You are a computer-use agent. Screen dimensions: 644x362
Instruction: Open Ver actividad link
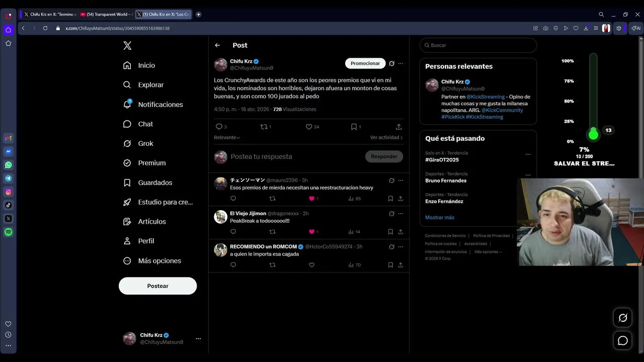click(386, 137)
